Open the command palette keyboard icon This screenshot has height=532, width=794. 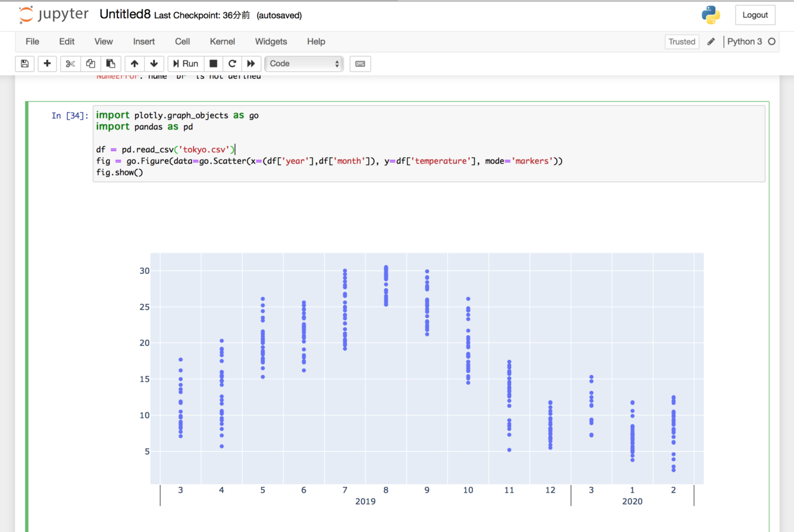tap(360, 63)
